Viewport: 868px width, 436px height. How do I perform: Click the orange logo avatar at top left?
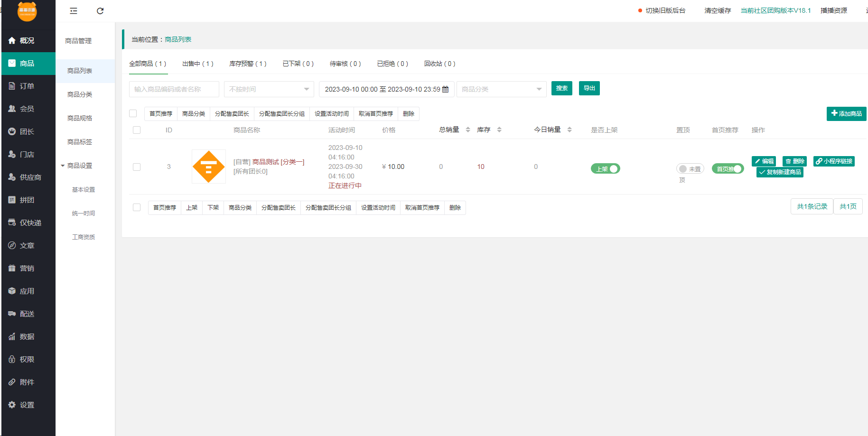click(x=27, y=11)
